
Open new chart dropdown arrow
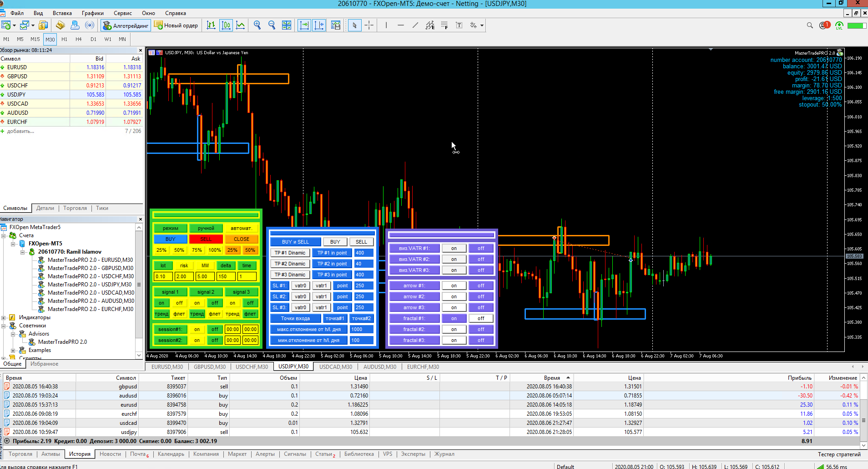(x=14, y=25)
